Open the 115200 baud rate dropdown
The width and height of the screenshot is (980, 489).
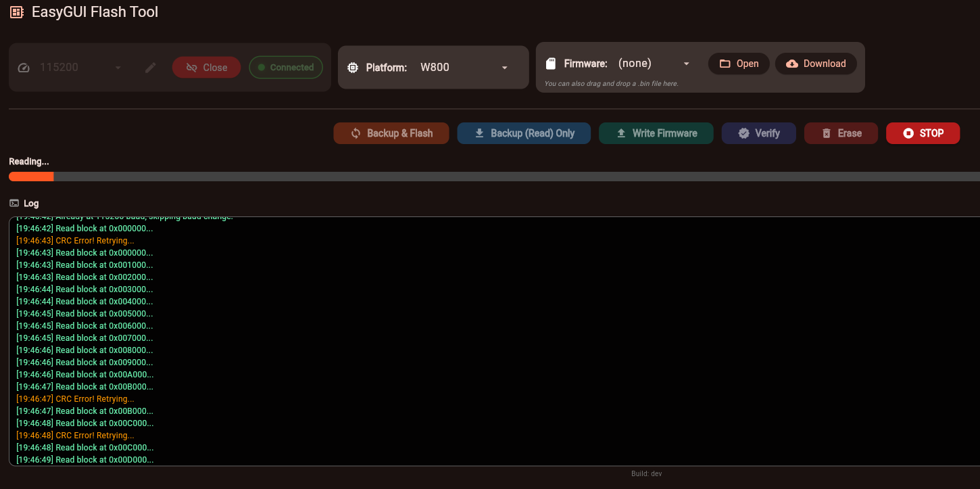click(80, 68)
